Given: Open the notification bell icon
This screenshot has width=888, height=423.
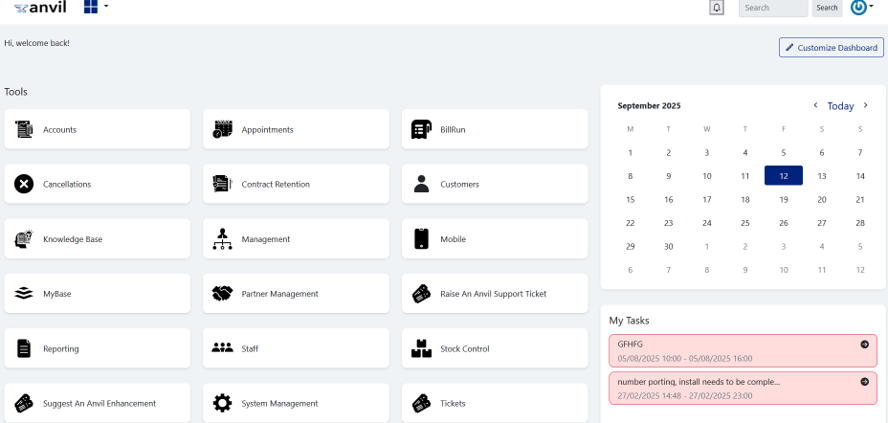Looking at the screenshot, I should point(716,8).
